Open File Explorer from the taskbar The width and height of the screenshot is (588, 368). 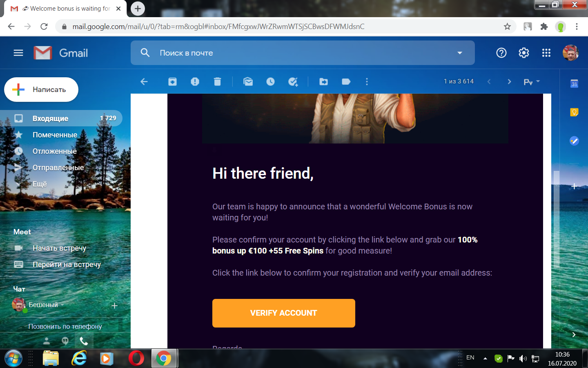coord(51,359)
